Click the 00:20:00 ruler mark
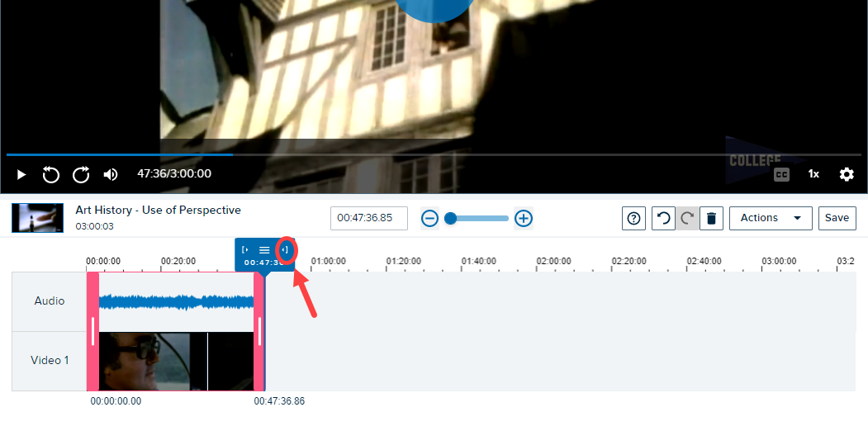 [x=178, y=261]
